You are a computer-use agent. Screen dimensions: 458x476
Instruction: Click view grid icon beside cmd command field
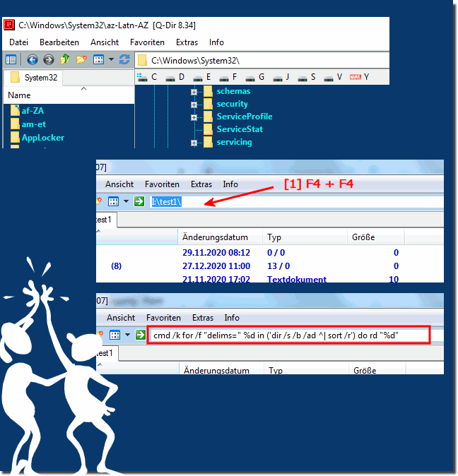[114, 335]
